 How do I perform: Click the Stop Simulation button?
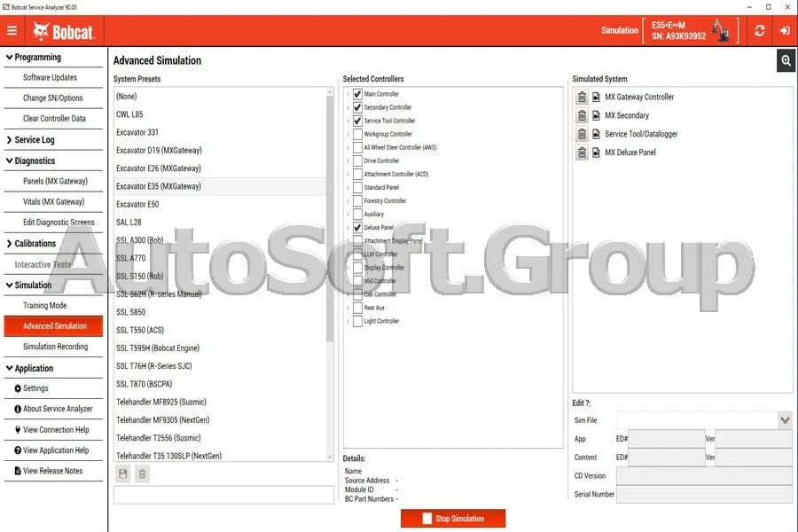point(453,518)
